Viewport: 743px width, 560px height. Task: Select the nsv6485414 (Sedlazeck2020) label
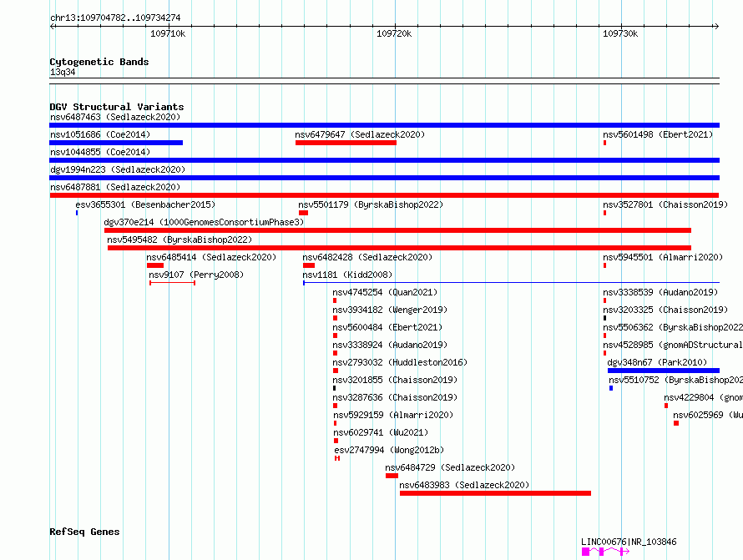(211, 257)
